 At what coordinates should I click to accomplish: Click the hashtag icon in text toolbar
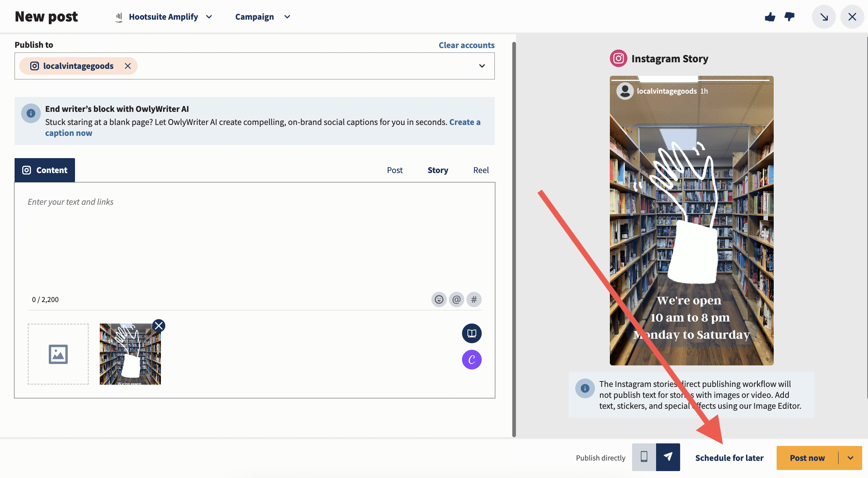473,299
